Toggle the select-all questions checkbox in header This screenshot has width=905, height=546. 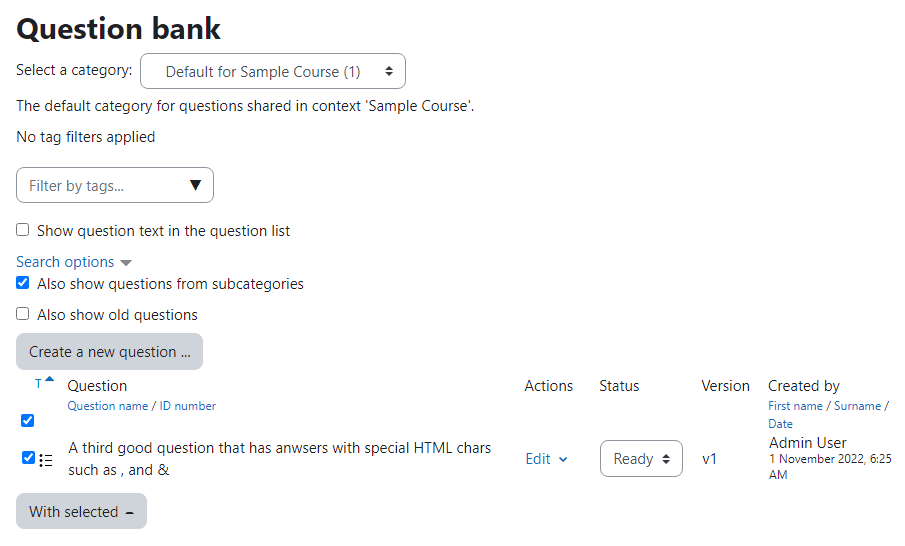click(x=27, y=420)
